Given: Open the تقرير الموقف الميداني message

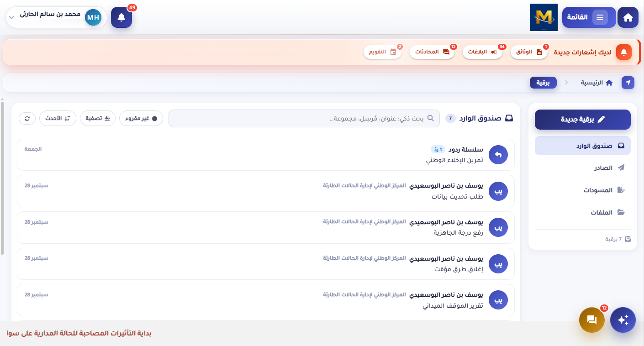Looking at the screenshot, I should pos(266,300).
